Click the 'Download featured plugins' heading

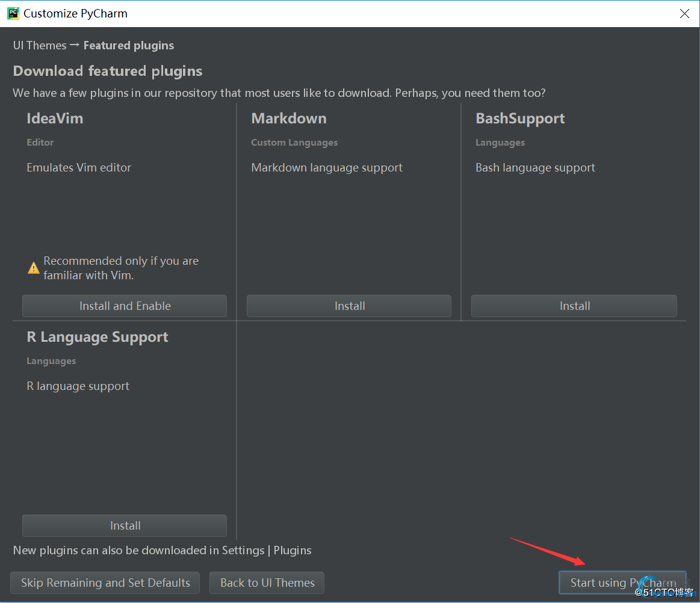click(108, 71)
